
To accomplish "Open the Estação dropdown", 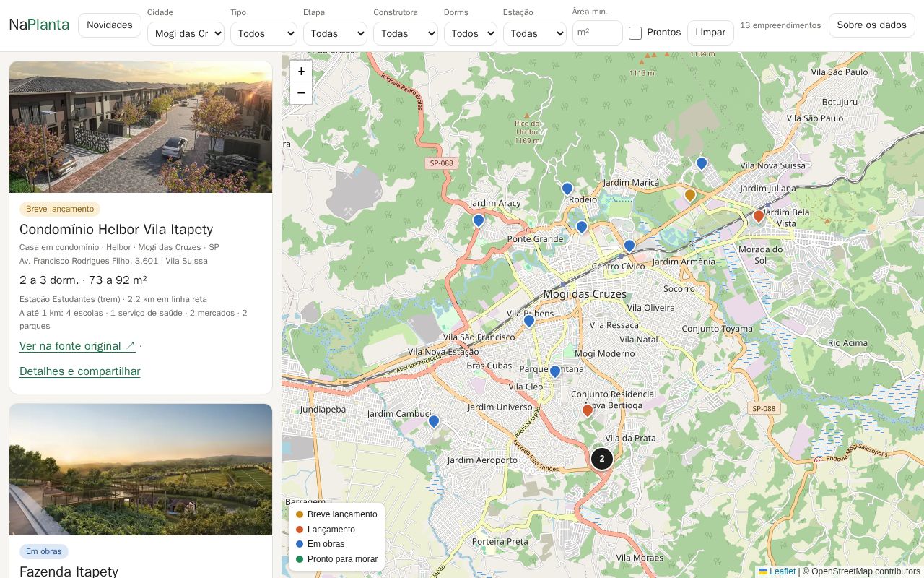I will click(x=535, y=33).
